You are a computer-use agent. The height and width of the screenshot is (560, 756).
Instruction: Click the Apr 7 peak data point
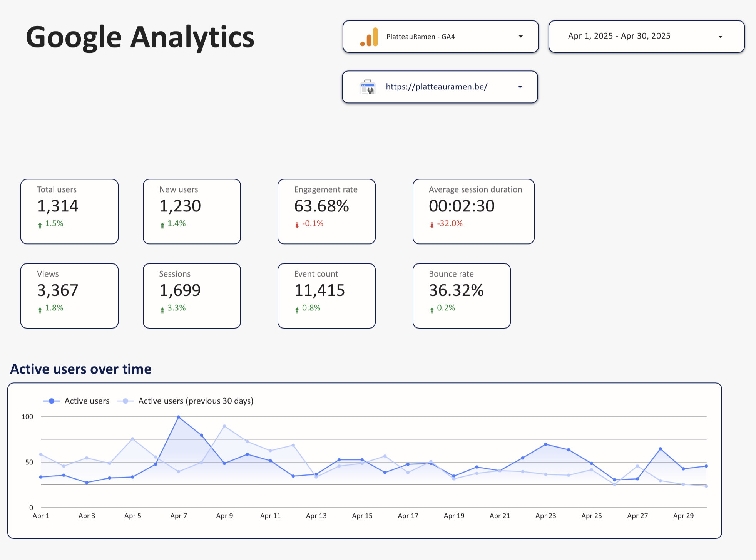point(179,417)
